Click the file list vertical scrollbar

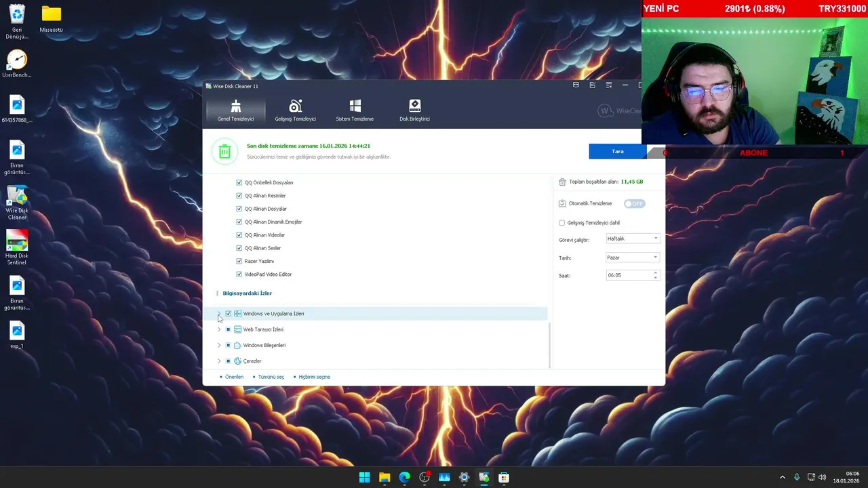(x=549, y=344)
